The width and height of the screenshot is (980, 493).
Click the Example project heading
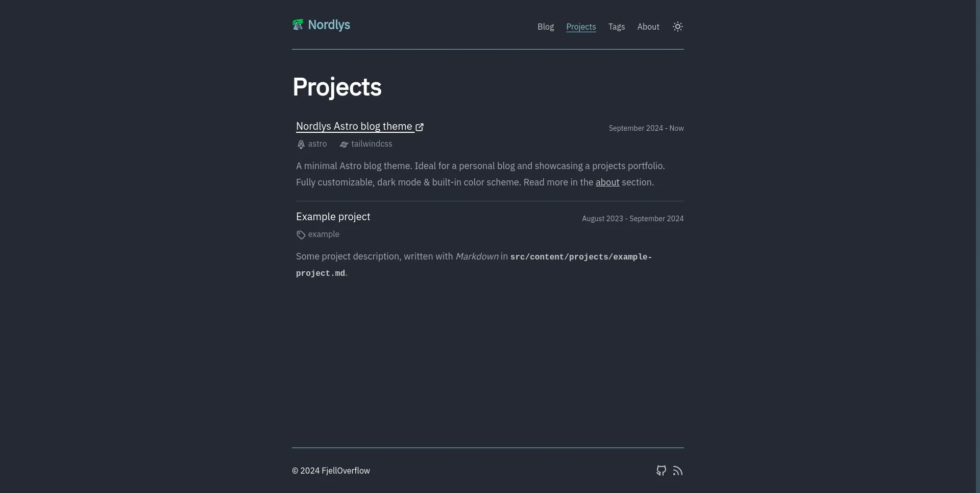(x=333, y=217)
